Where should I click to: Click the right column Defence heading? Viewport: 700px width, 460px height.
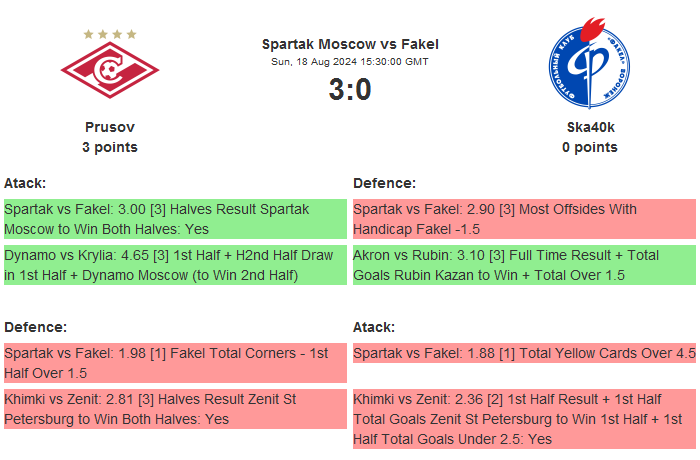click(385, 183)
